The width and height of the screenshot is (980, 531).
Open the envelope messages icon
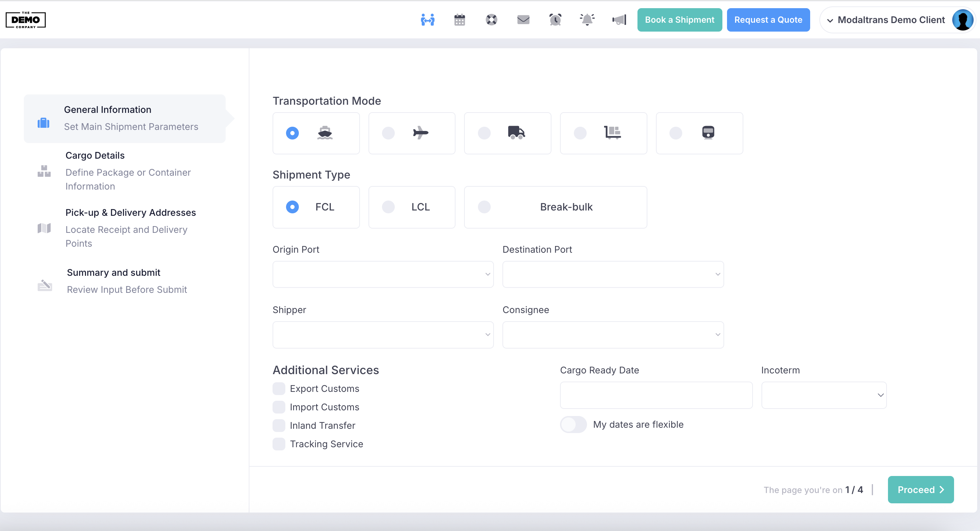point(523,20)
